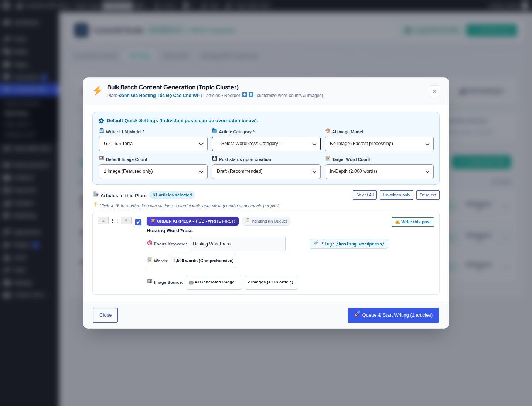Click the Pending (In Queue) status badge

pyautogui.click(x=266, y=221)
